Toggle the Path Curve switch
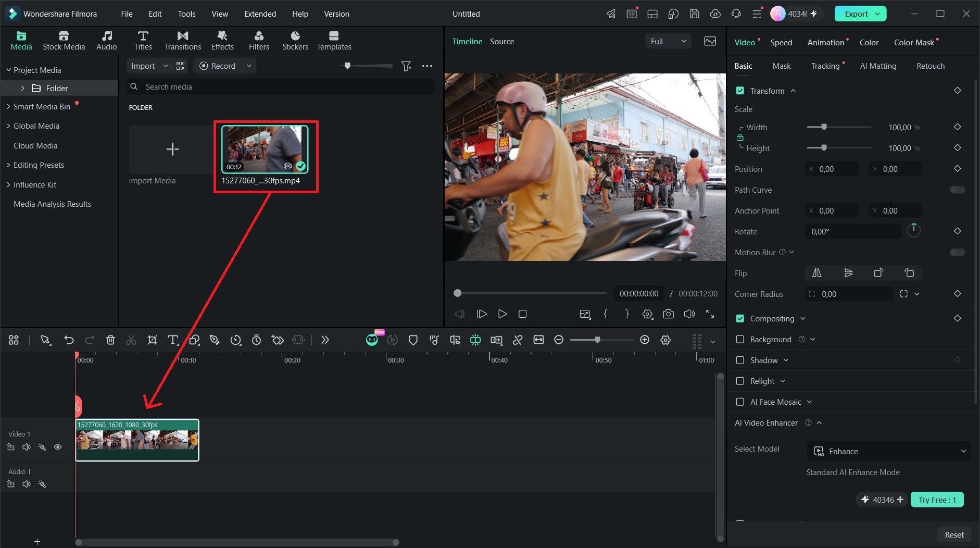980x548 pixels. point(957,190)
